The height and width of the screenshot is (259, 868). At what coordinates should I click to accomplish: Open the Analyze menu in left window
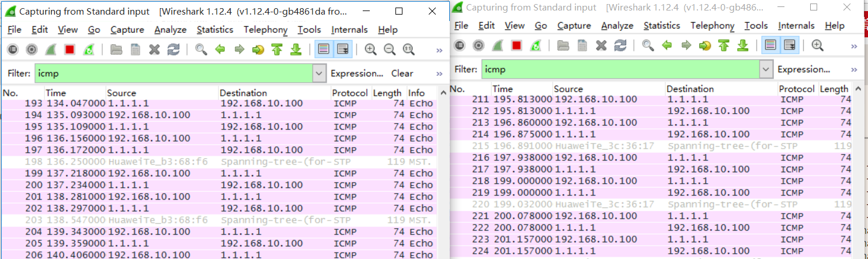(171, 30)
